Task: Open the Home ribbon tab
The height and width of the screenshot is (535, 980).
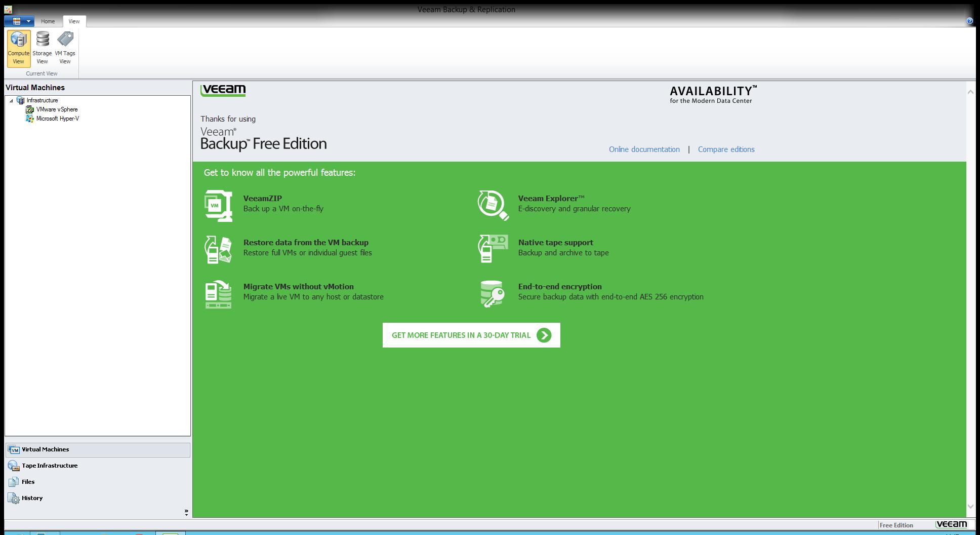Action: (48, 21)
